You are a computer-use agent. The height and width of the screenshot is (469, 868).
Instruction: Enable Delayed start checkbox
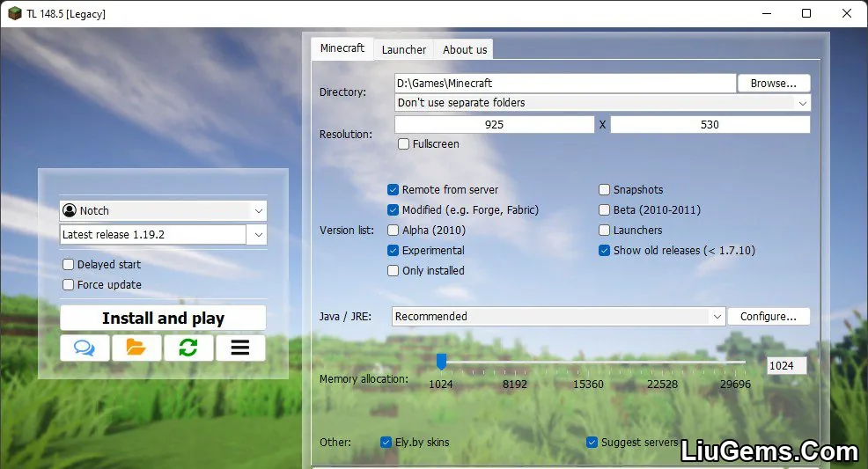[68, 264]
